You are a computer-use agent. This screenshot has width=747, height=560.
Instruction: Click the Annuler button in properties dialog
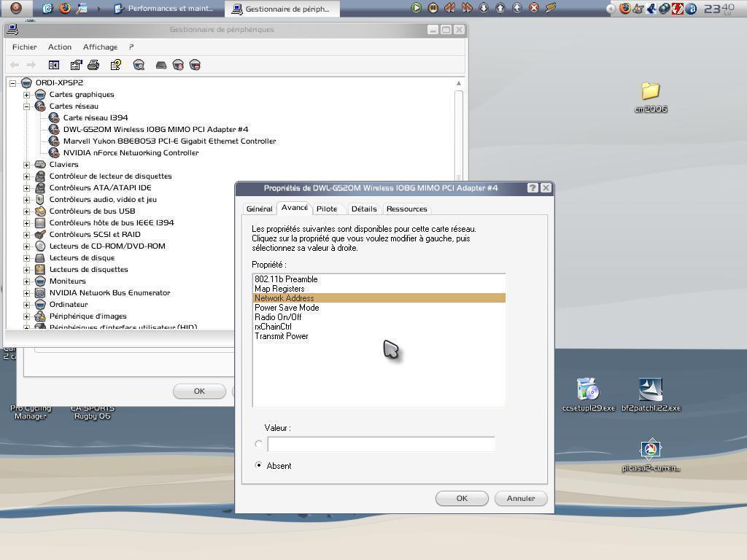pyautogui.click(x=521, y=498)
